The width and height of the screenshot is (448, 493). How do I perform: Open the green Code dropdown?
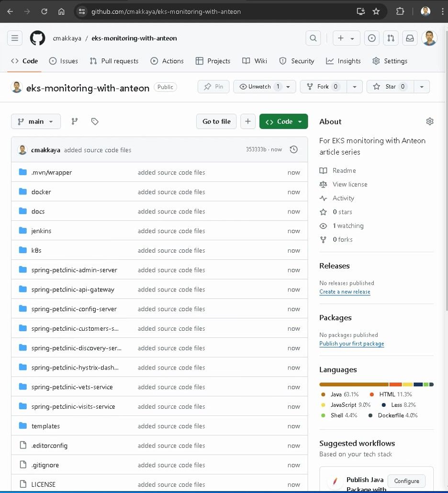283,122
